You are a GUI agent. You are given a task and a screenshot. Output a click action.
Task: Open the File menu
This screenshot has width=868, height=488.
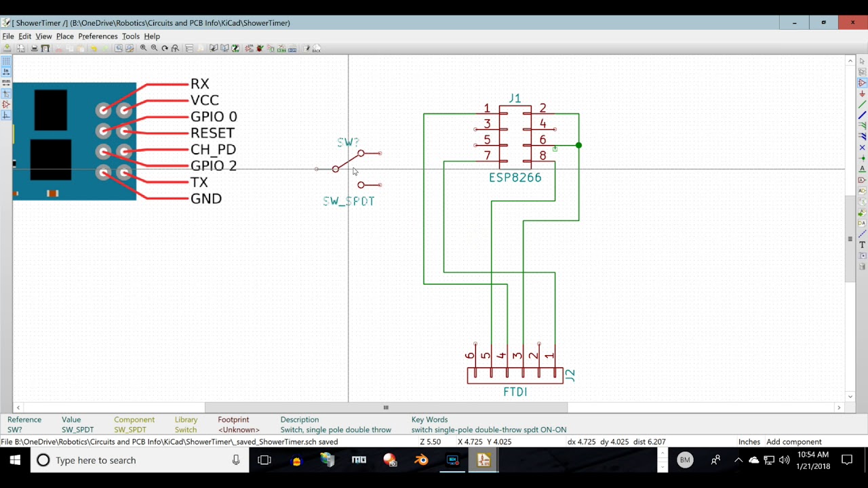pyautogui.click(x=8, y=36)
